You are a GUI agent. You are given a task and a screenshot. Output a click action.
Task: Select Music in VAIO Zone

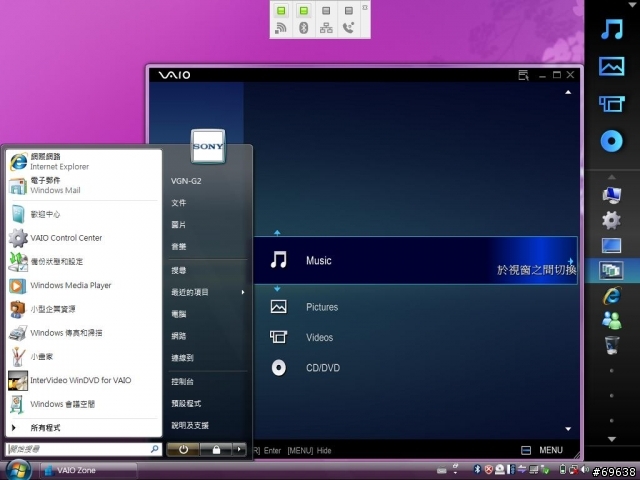tap(415, 260)
